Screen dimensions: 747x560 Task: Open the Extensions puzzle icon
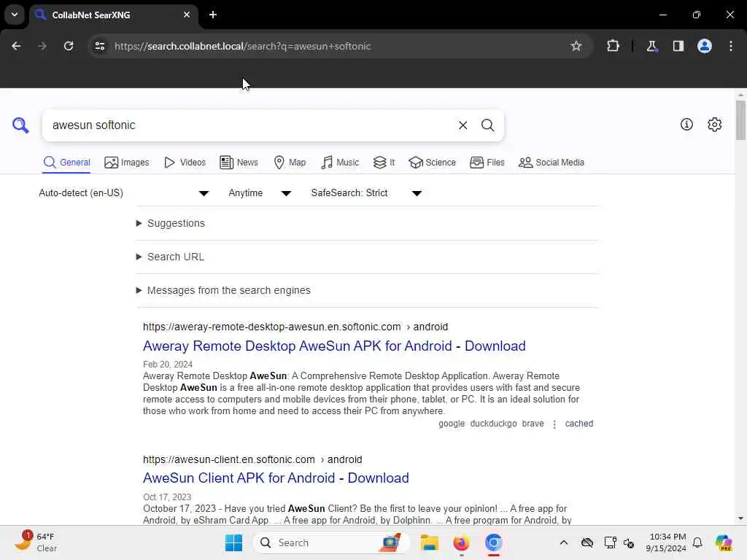point(613,46)
